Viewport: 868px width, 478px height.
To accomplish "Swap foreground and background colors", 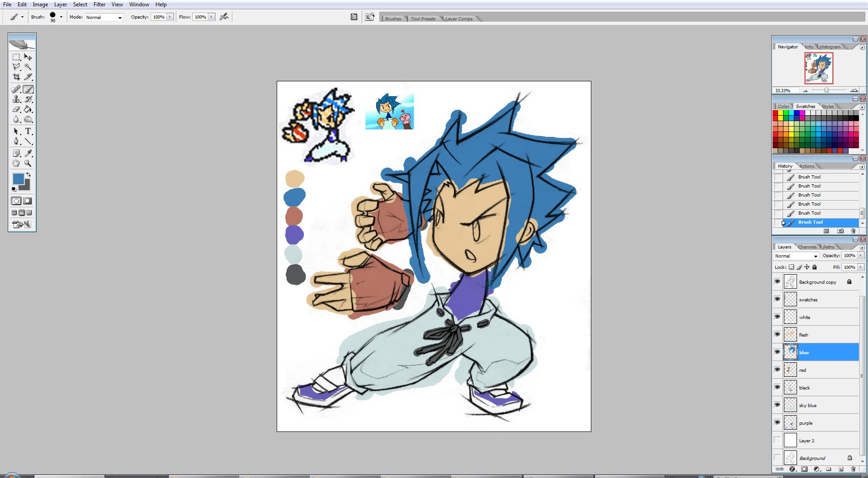I will [x=28, y=174].
